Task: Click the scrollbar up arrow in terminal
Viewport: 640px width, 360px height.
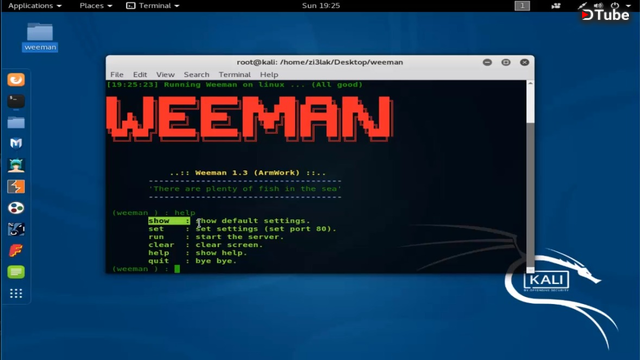Action: (530, 83)
